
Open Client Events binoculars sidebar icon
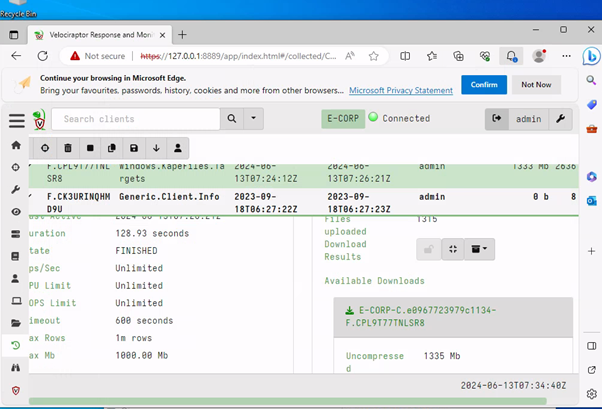click(x=16, y=368)
